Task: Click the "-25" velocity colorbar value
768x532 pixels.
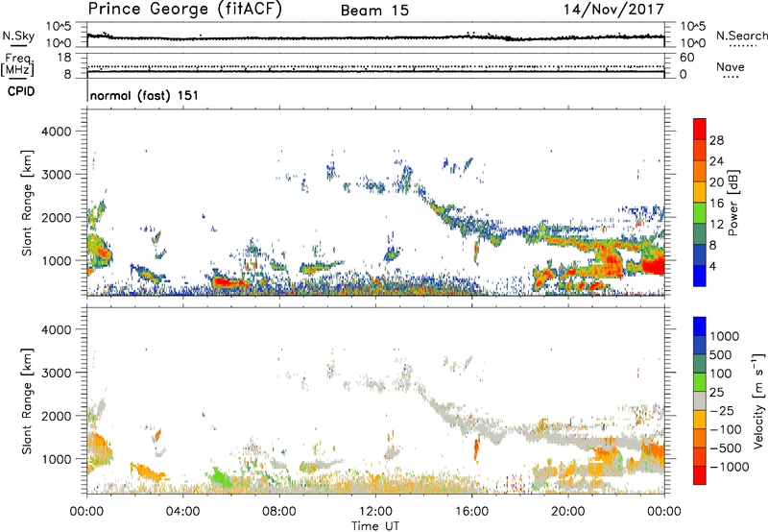Action: click(722, 411)
